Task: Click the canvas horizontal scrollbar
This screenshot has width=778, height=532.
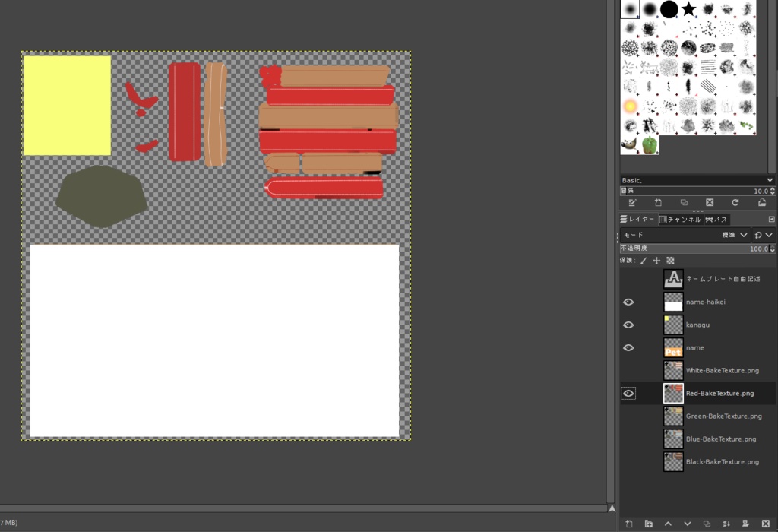Action: [x=302, y=508]
